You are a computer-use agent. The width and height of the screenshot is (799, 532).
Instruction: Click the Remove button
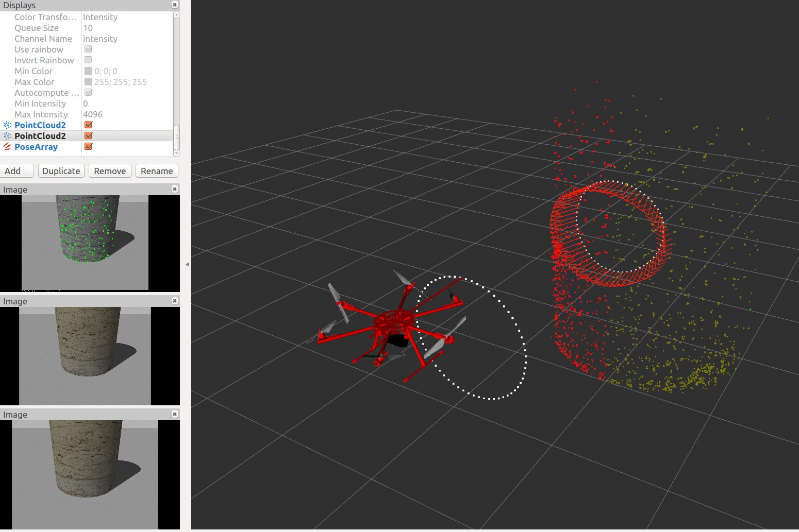point(110,171)
